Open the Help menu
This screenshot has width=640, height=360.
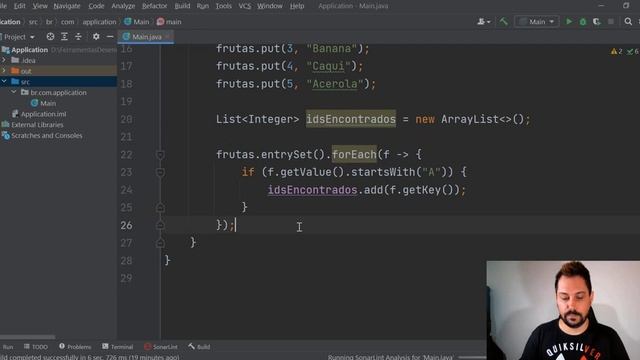297,6
